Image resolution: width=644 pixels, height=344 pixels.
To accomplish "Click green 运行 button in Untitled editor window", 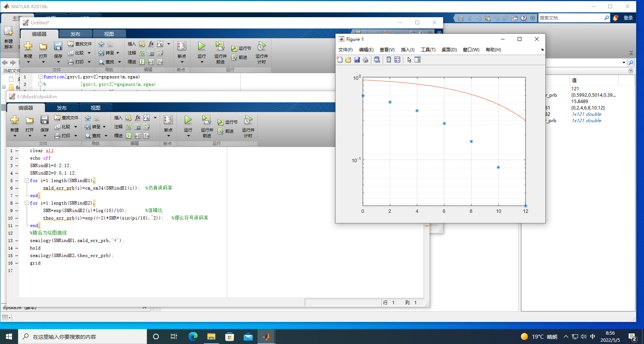I will (202, 46).
